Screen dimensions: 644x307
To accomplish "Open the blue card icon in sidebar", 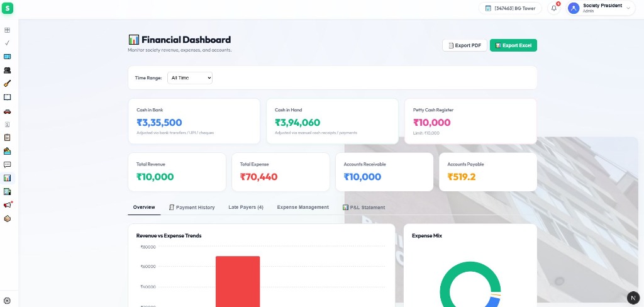I will coord(7,56).
